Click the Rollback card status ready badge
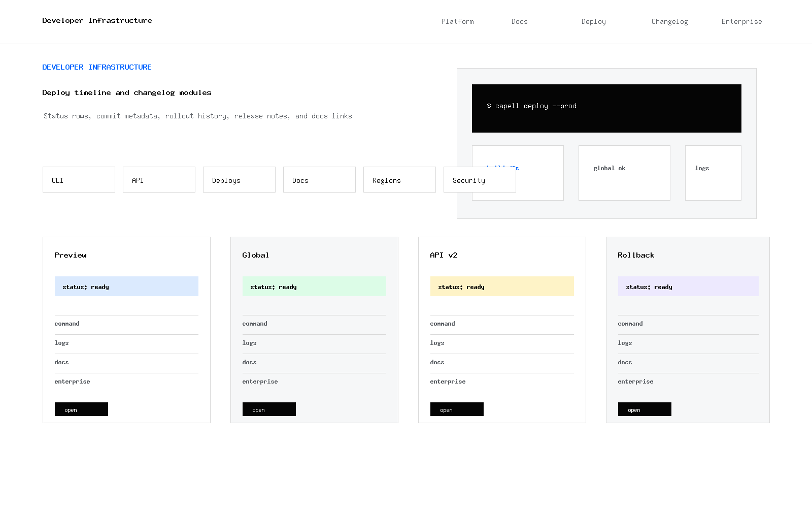The height and width of the screenshot is (508, 812). point(688,287)
